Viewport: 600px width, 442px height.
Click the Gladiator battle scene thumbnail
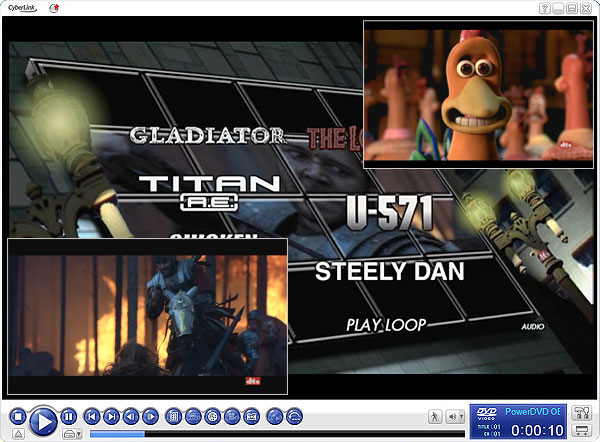coord(147,316)
